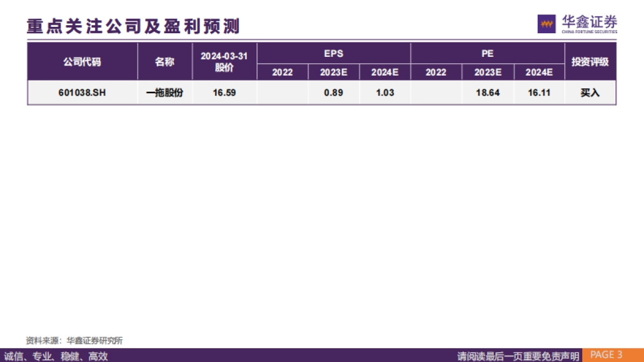Click the 资料来源 source note text
Image resolution: width=644 pixels, height=362 pixels.
[x=75, y=339]
